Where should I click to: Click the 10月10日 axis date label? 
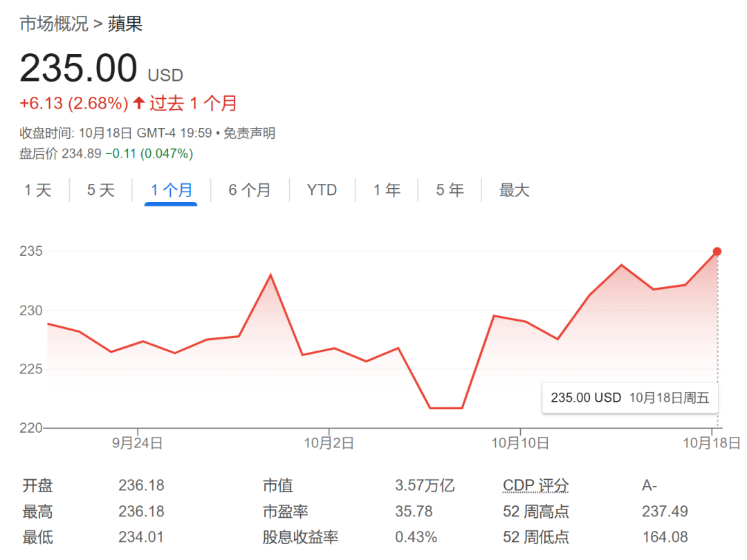click(x=520, y=443)
